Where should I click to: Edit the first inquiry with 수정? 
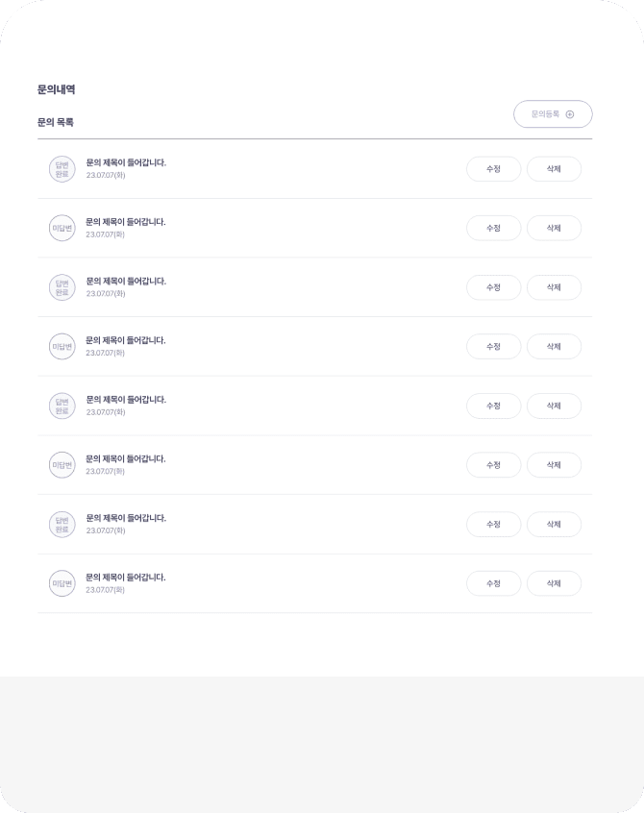tap(493, 169)
